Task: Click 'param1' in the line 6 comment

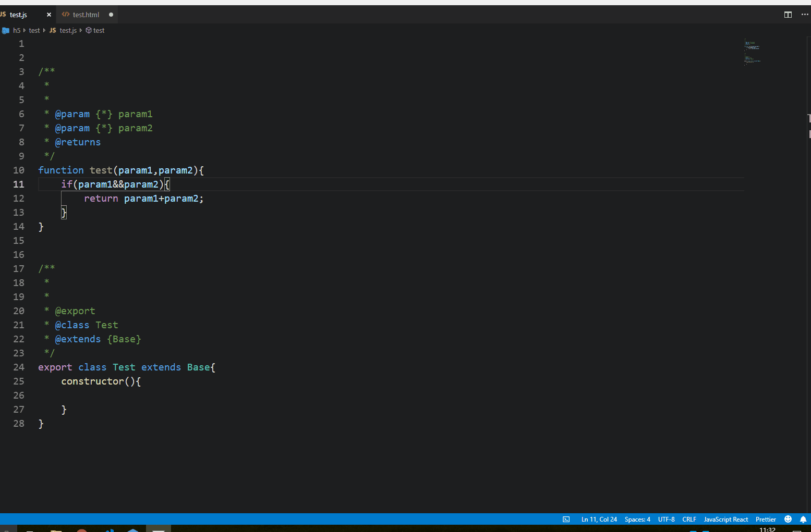Action: pos(136,114)
